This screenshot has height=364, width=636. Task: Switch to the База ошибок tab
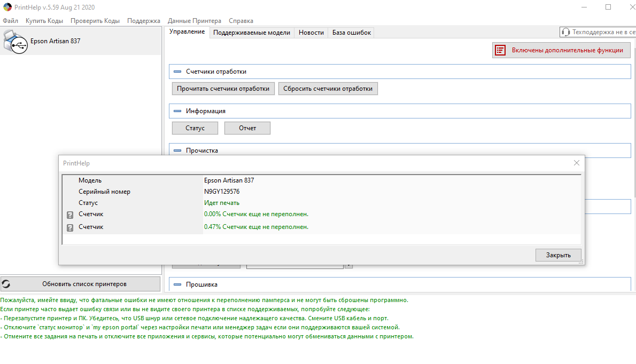(351, 33)
